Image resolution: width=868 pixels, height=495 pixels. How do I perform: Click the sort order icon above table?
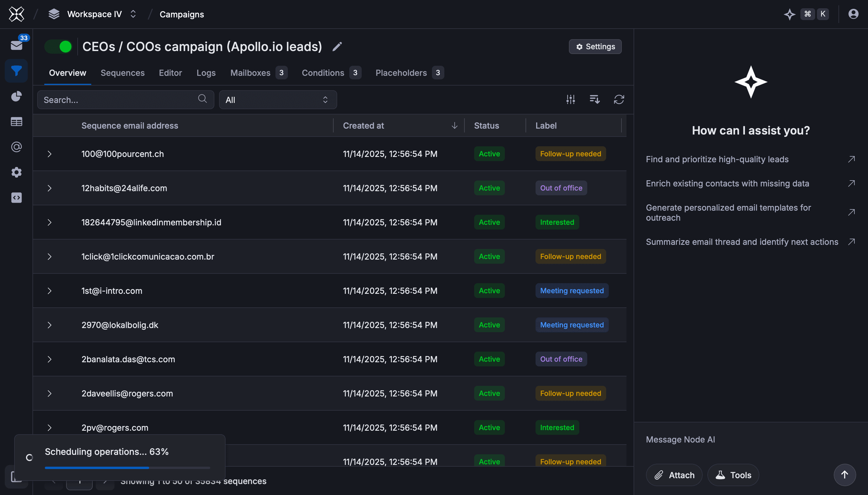pyautogui.click(x=594, y=99)
